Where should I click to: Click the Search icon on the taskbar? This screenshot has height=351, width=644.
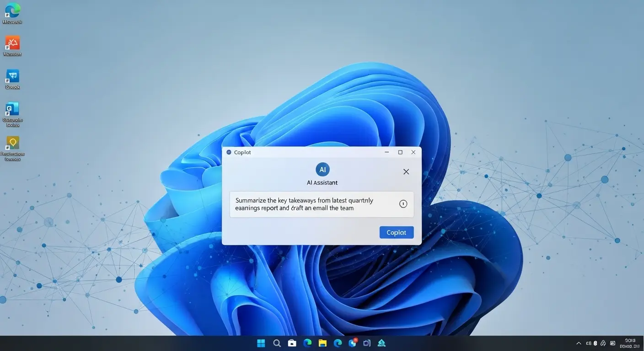point(277,343)
